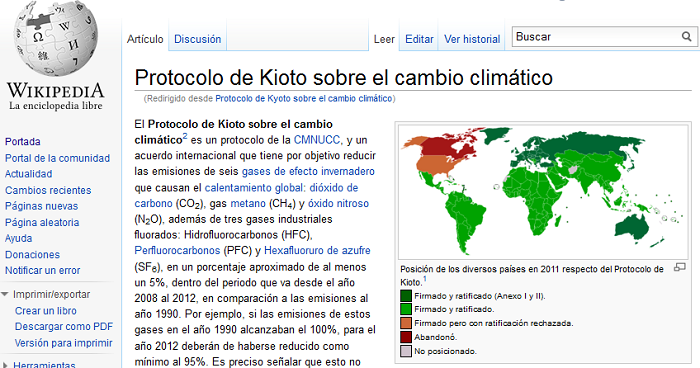This screenshot has width=700, height=368.
Task: Open the Ayuda link
Action: pyautogui.click(x=18, y=238)
